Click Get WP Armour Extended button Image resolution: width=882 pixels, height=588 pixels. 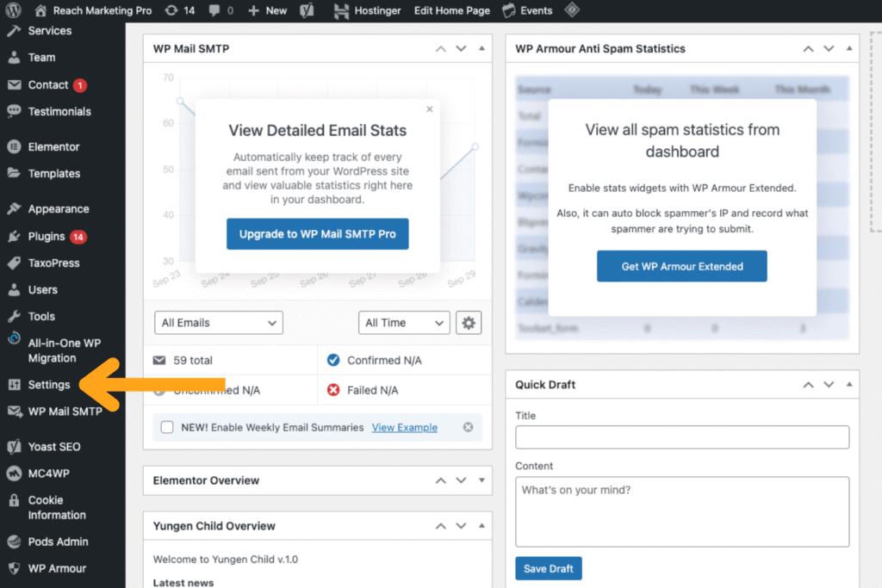(682, 267)
